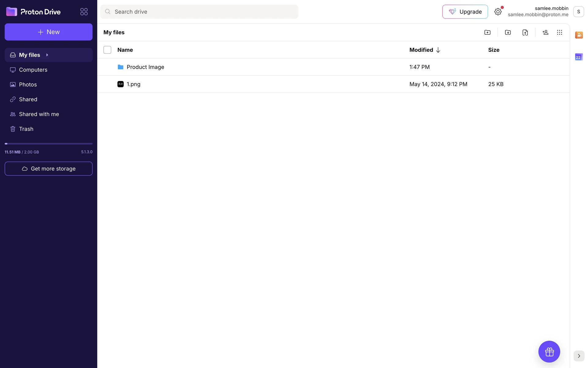The image size is (588, 368).
Task: Click the gift/referral floating button
Action: coord(549,351)
